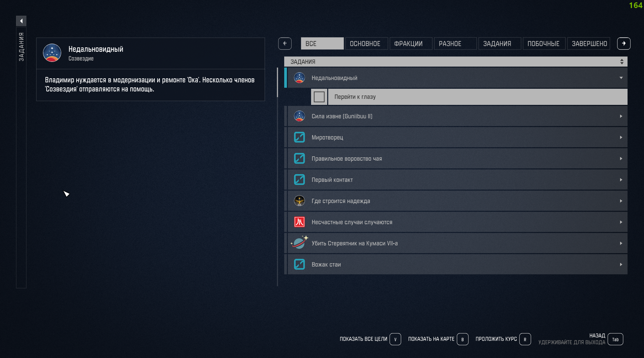Expand the Вожак стаи quest arrow
The width and height of the screenshot is (644, 358).
[621, 264]
